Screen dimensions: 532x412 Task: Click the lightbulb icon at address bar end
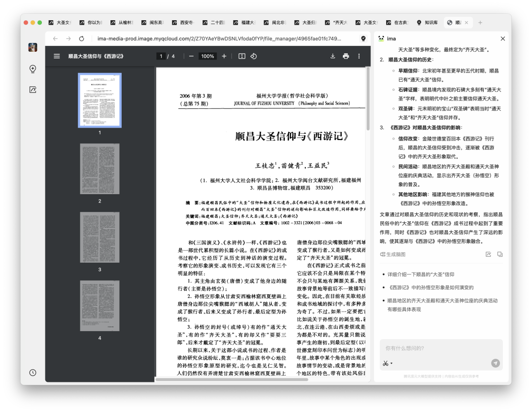363,39
